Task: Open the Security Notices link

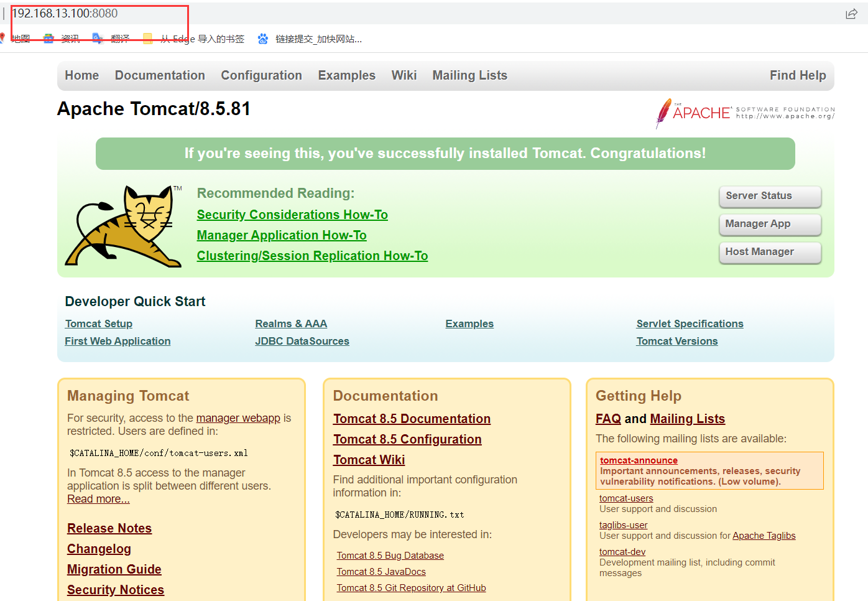Action: (116, 590)
